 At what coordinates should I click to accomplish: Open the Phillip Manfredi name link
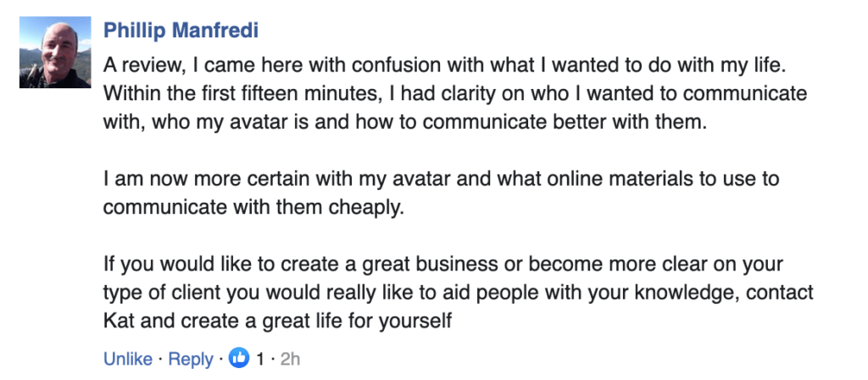181,31
